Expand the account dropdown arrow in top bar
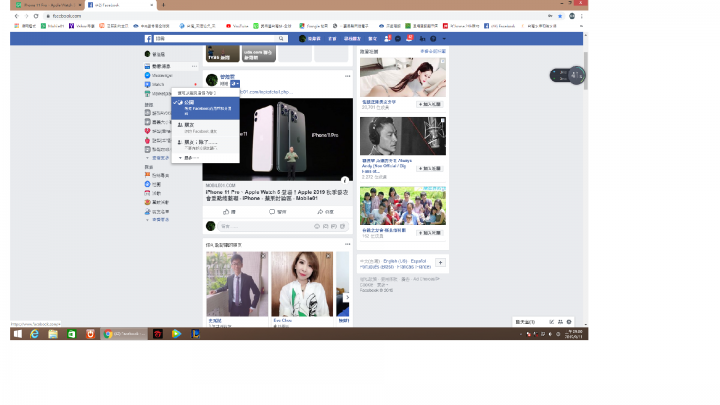Viewport: 720px width, 405px height. 444,39
